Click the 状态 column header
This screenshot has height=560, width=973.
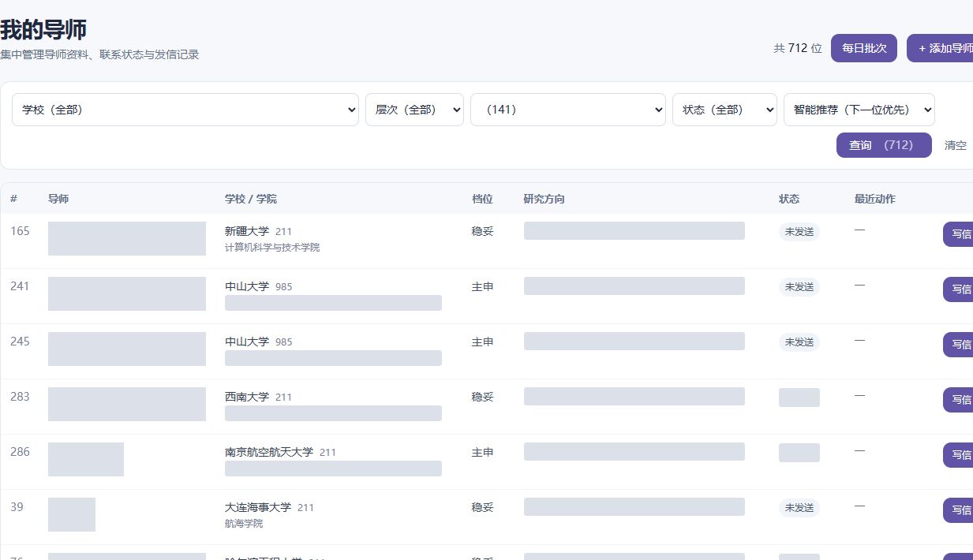[x=789, y=199]
